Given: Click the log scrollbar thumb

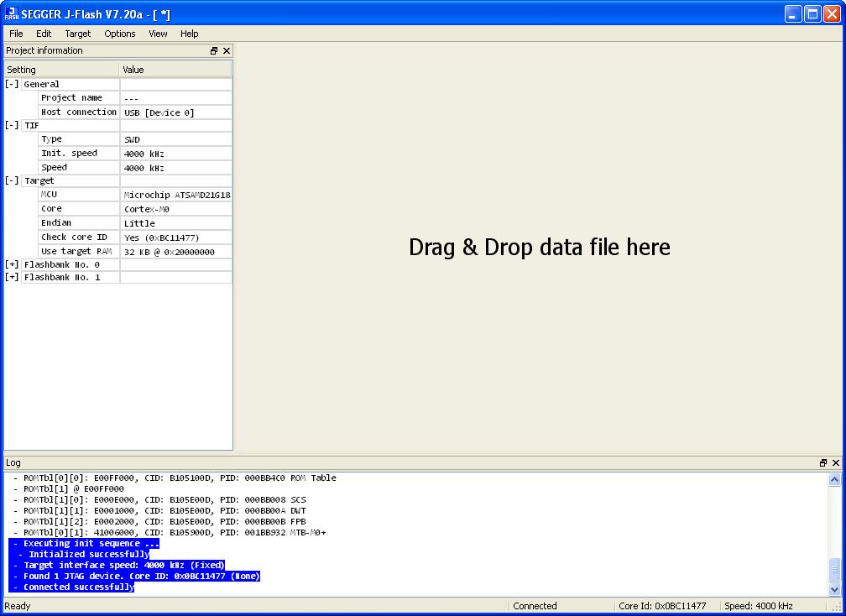Looking at the screenshot, I should pyautogui.click(x=834, y=570).
